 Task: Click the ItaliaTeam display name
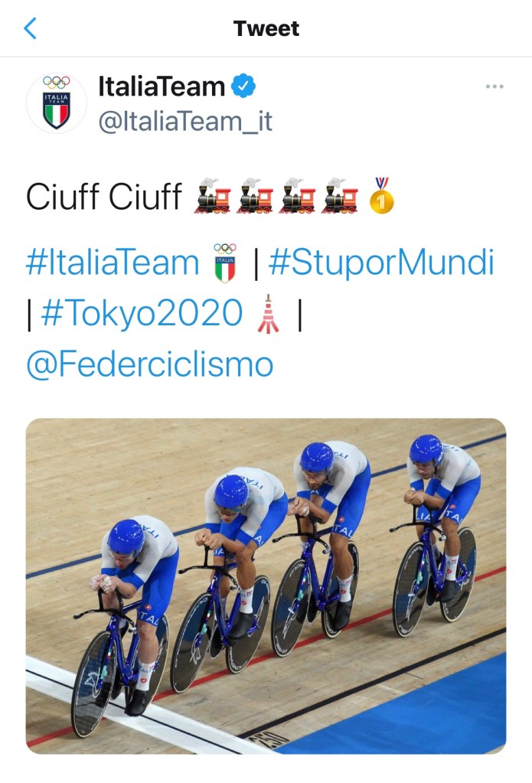(162, 87)
